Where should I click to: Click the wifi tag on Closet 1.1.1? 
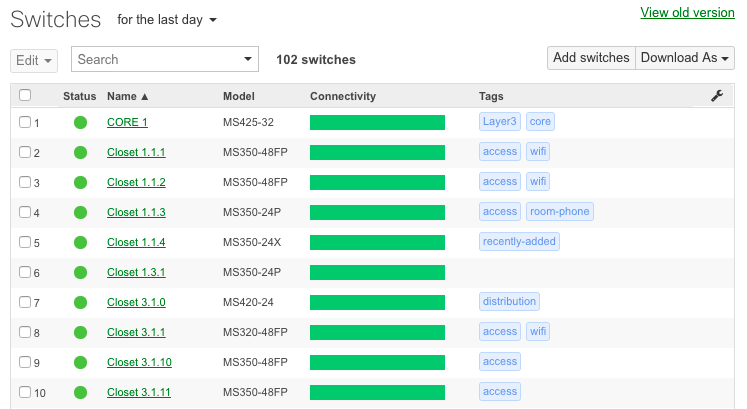pos(538,151)
